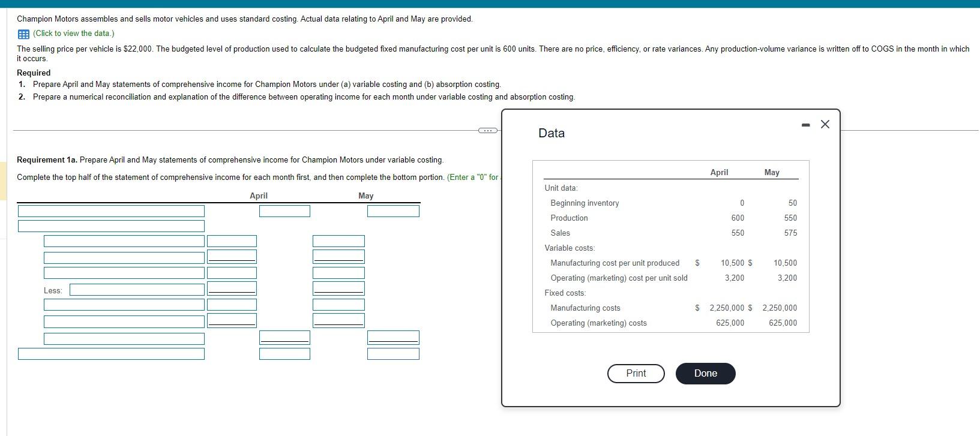Select the indented label field just above the 'Less:' row
This screenshot has width=980, height=436.
[124, 273]
